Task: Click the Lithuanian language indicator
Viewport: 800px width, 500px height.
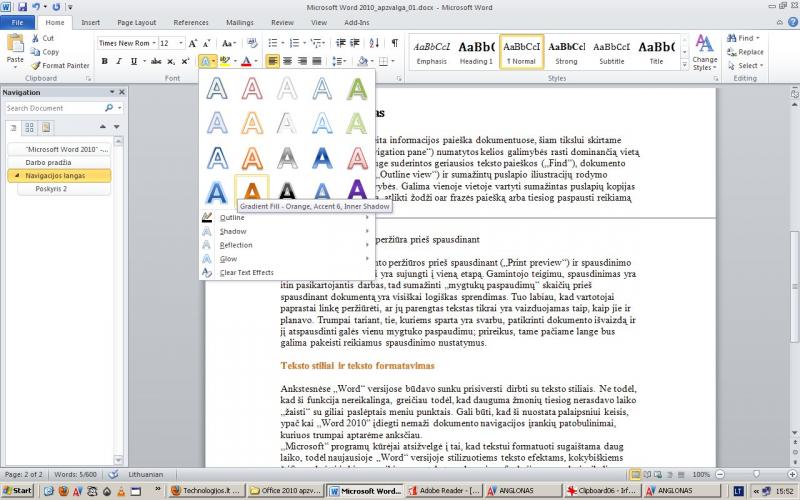Action: tap(145, 474)
